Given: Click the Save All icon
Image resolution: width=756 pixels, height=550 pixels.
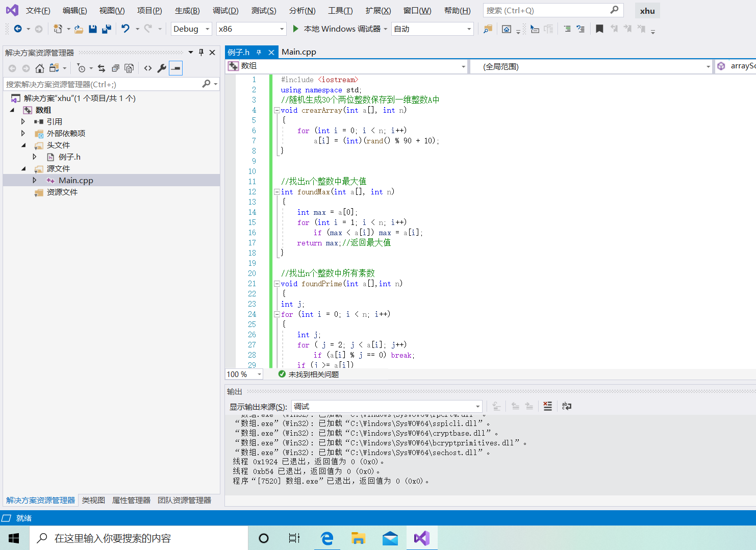Looking at the screenshot, I should click(x=106, y=29).
